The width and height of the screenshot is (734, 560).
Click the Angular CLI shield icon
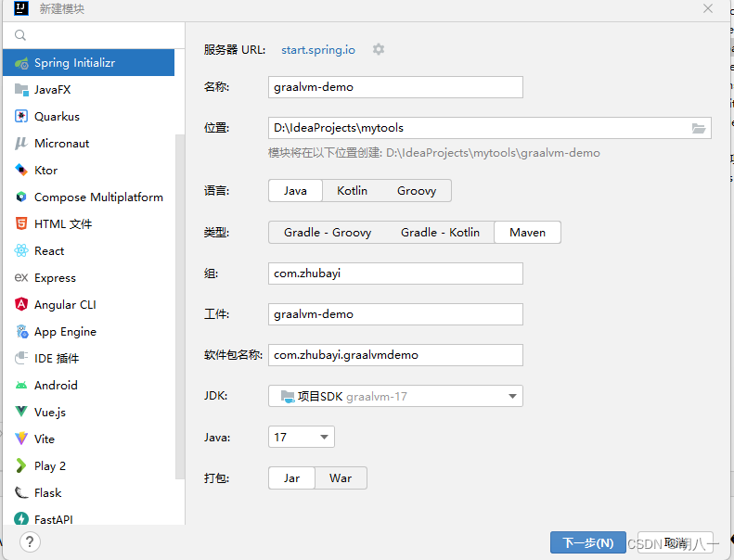(21, 304)
